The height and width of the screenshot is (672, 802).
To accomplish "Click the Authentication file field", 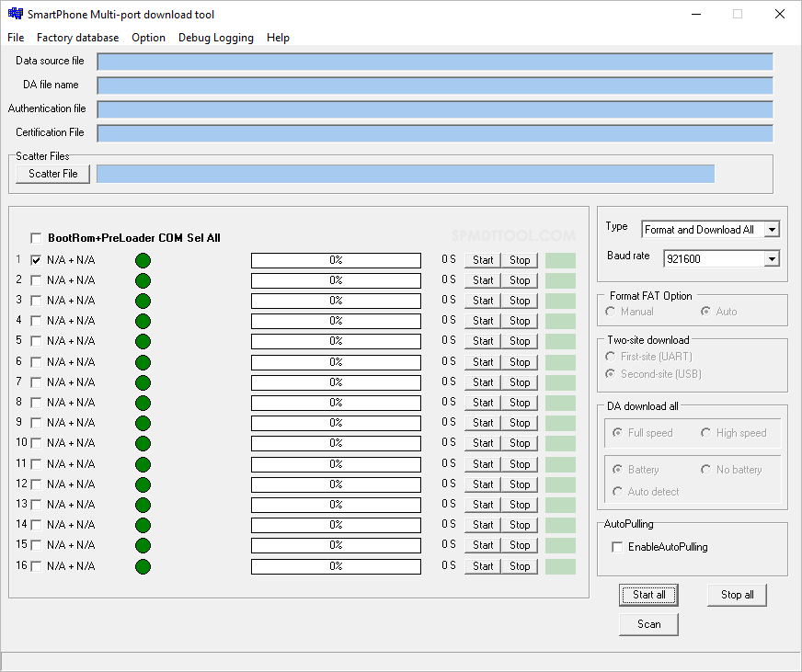I will click(435, 109).
